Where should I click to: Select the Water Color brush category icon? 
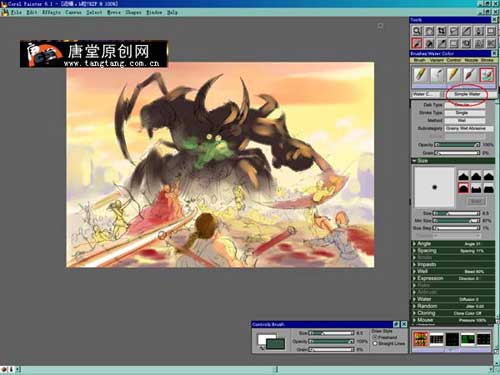click(487, 75)
